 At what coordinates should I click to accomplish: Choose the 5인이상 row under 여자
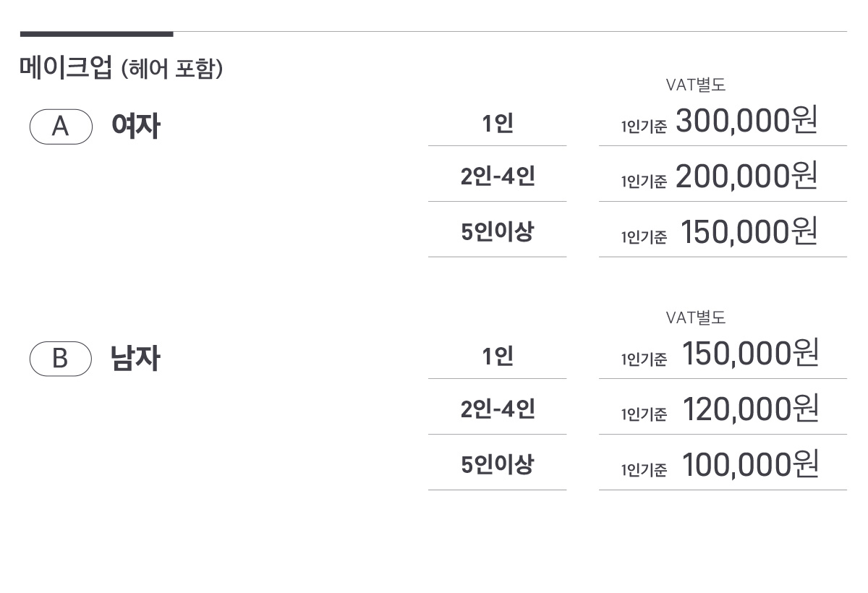click(x=498, y=232)
